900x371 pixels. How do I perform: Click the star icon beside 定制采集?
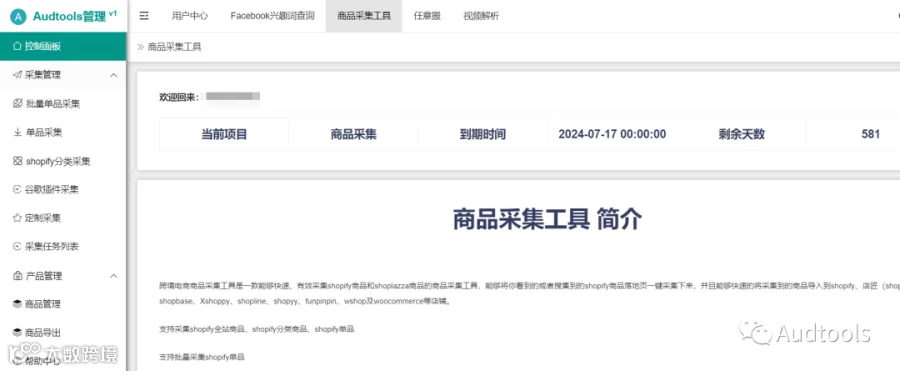point(17,218)
